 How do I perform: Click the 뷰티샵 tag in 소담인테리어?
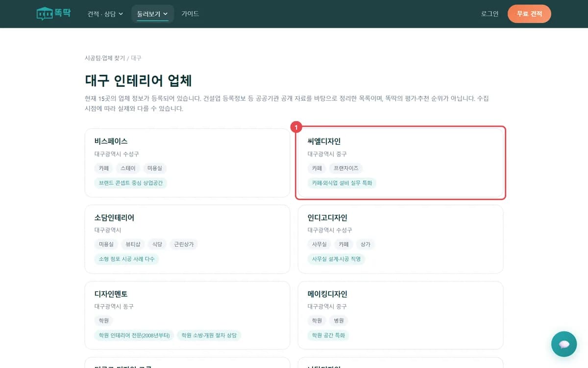pos(133,244)
